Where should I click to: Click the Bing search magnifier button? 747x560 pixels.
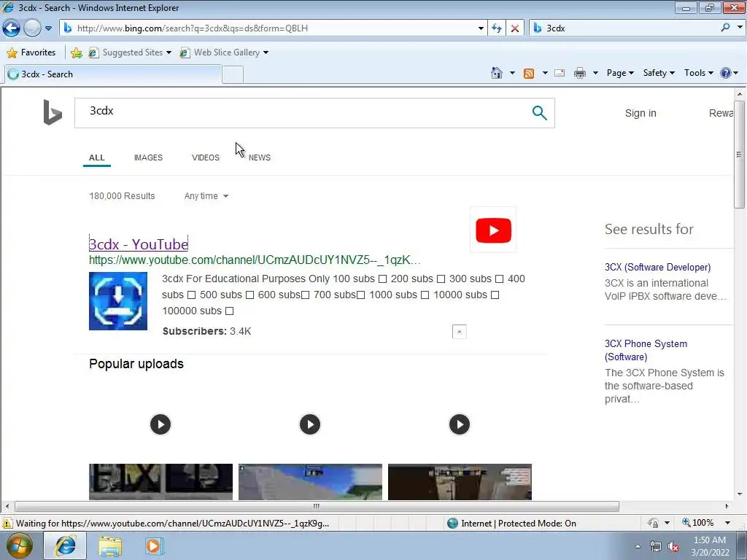pos(539,113)
